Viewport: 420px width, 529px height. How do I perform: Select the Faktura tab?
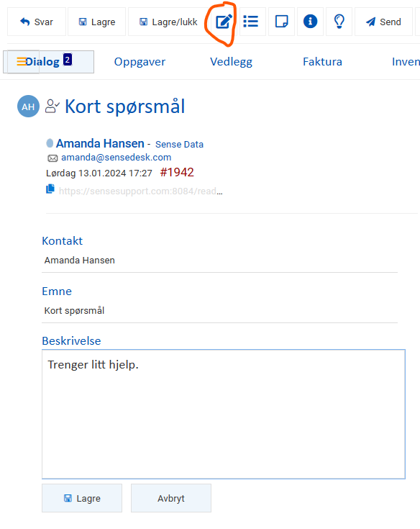(x=322, y=62)
